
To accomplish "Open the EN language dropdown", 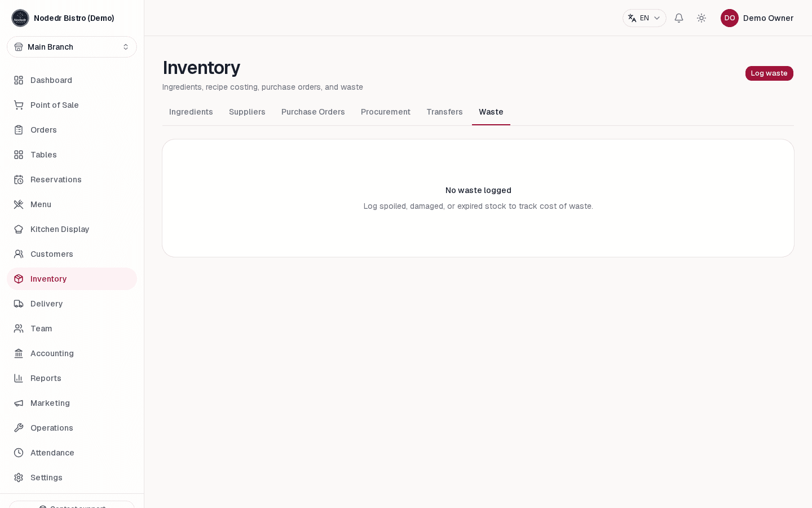I will tap(644, 18).
